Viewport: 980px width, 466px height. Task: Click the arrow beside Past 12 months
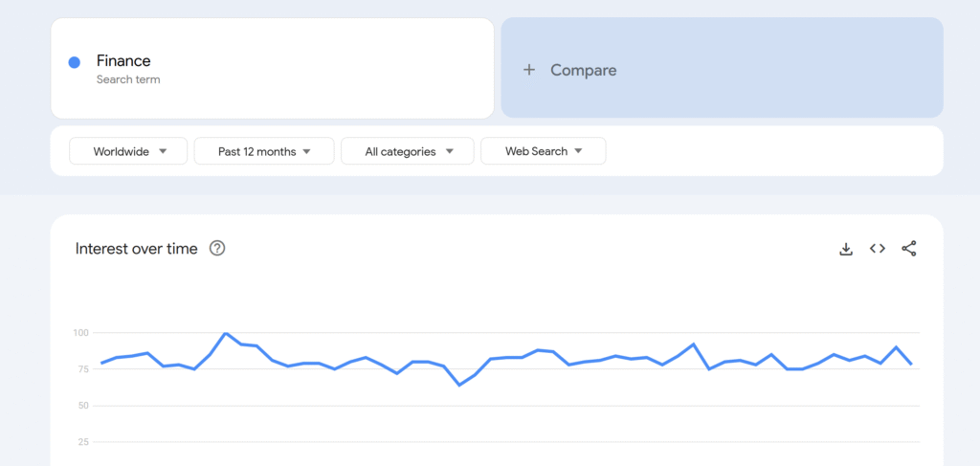tap(306, 151)
